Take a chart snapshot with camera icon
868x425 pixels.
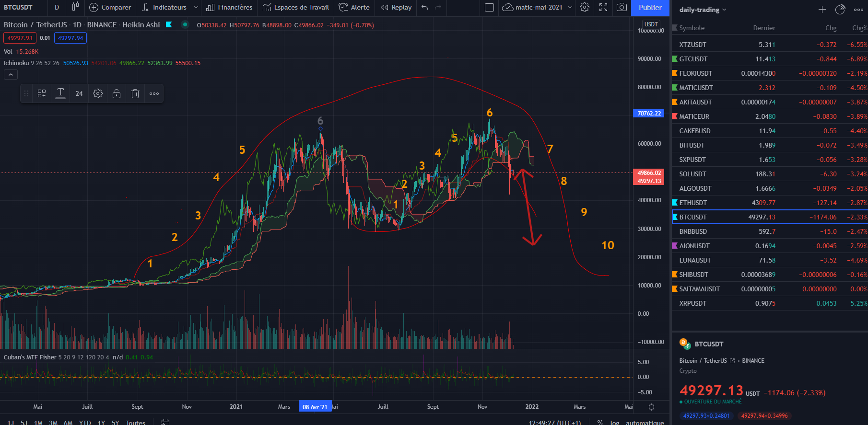[622, 7]
